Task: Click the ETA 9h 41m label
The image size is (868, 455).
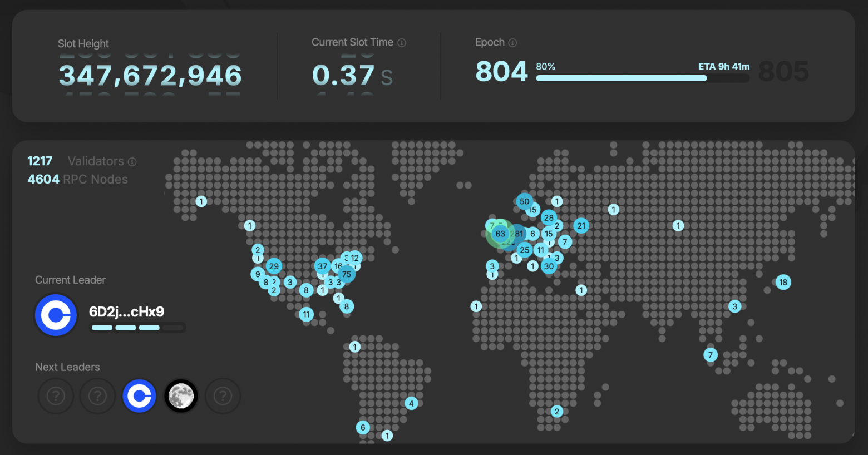Action: pos(724,66)
